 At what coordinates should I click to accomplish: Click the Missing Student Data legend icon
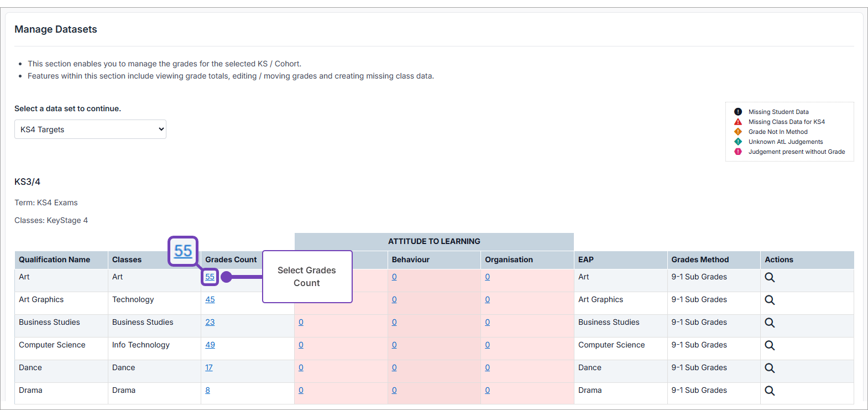pyautogui.click(x=738, y=112)
